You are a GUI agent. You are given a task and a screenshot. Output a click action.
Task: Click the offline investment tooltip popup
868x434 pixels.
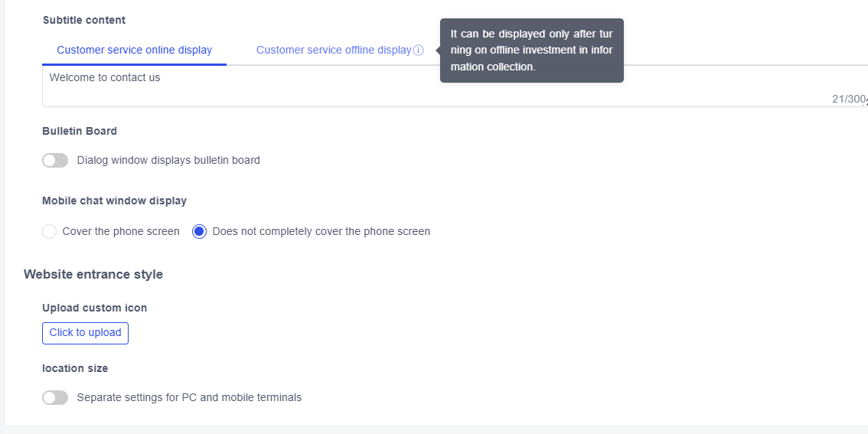click(x=531, y=51)
